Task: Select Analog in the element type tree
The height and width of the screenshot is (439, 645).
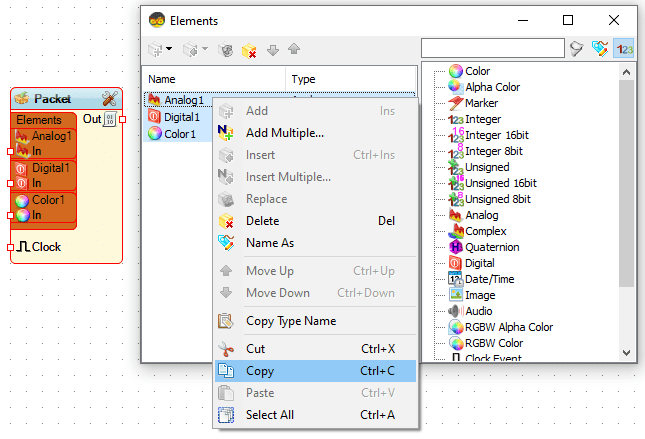Action: (473, 215)
